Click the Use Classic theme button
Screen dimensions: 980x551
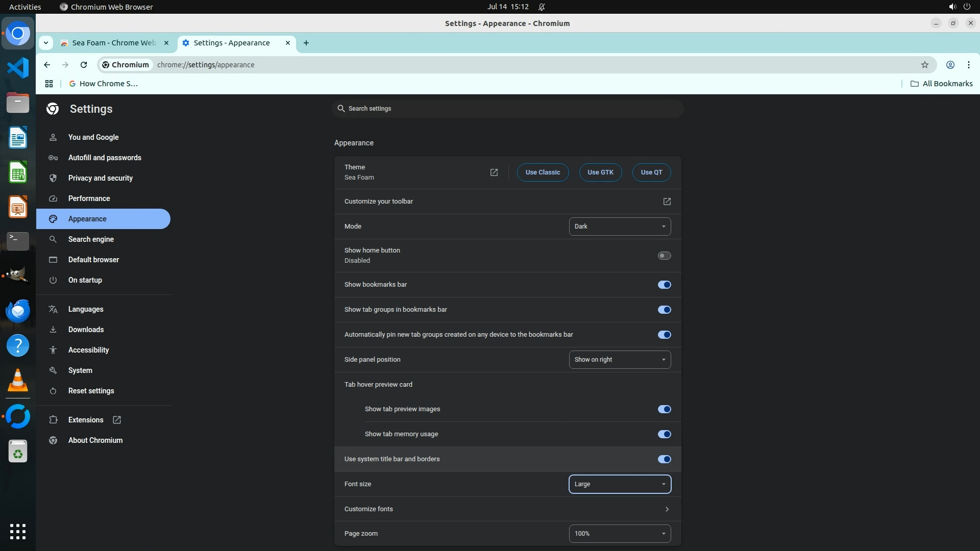[542, 172]
